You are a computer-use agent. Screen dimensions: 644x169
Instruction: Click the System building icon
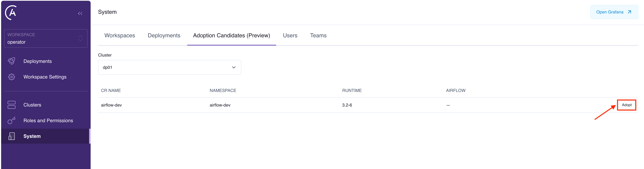pyautogui.click(x=12, y=136)
